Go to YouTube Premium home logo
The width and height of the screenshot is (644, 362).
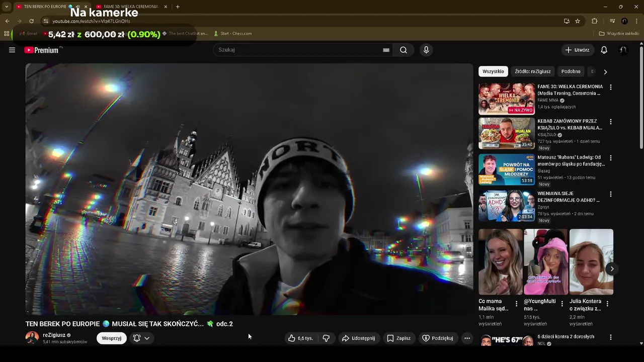(42, 50)
